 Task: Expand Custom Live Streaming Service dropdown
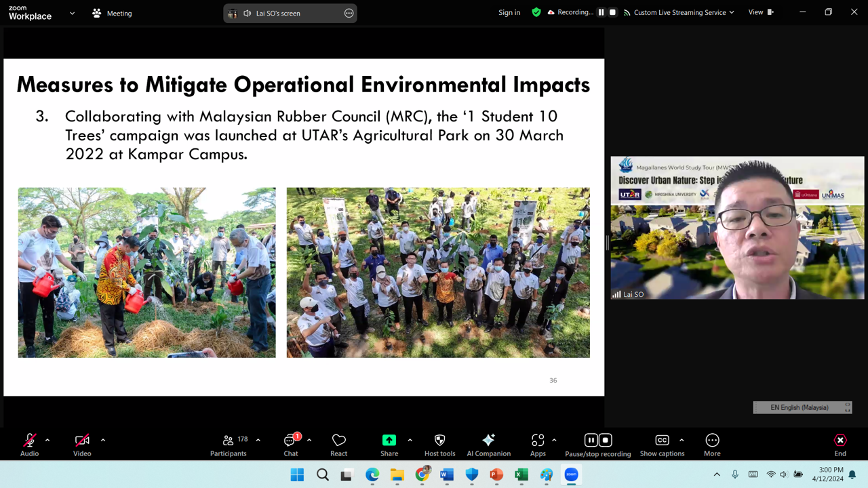click(x=732, y=13)
